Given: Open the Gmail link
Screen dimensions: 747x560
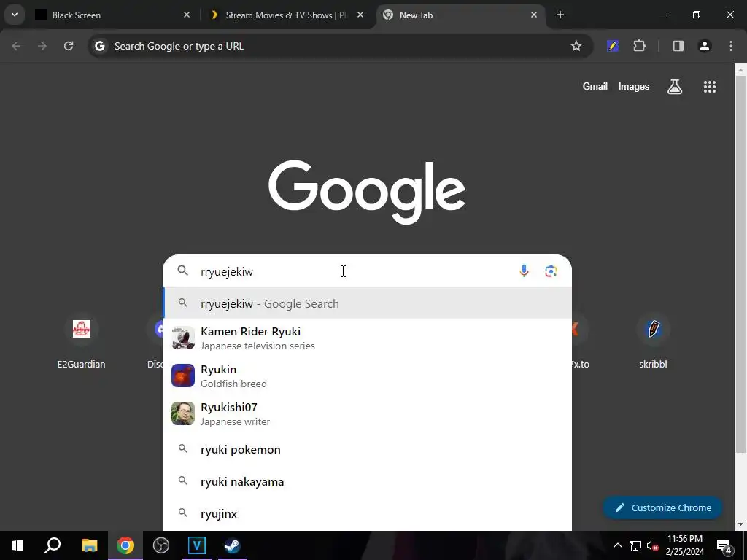Looking at the screenshot, I should click(595, 86).
